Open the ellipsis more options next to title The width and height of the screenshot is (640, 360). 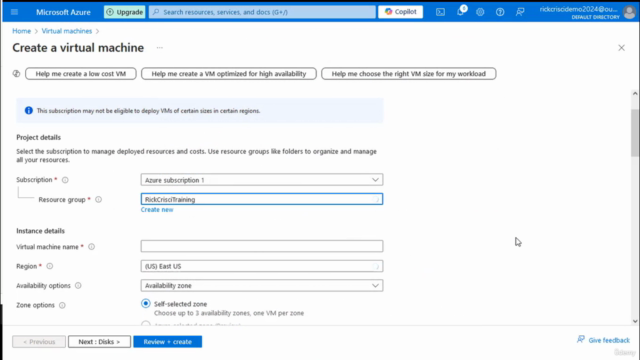(160, 48)
